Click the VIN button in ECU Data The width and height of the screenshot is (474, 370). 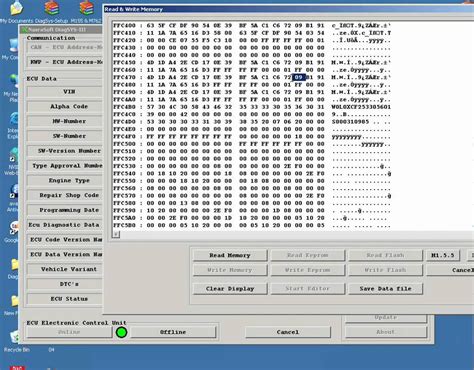tap(65, 92)
